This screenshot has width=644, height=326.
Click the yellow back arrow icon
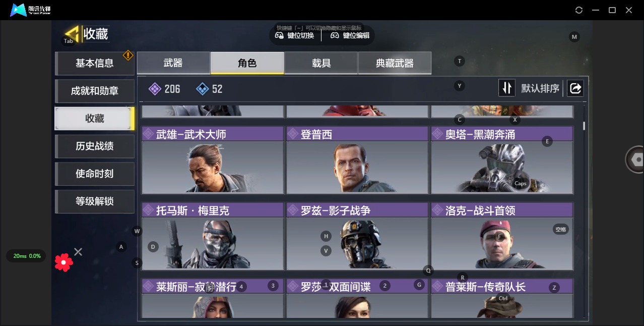pyautogui.click(x=73, y=33)
